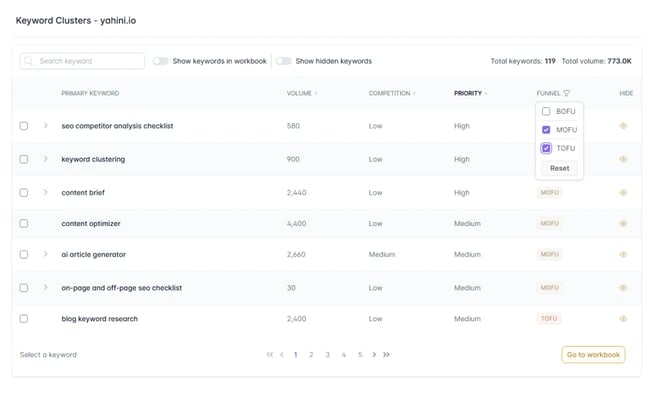This screenshot has height=400, width=666.
Task: Hide the keyword clustering row
Action: [x=623, y=159]
